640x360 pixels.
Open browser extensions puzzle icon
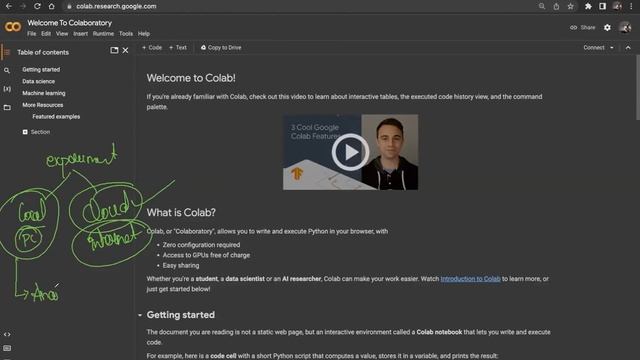(588, 6)
